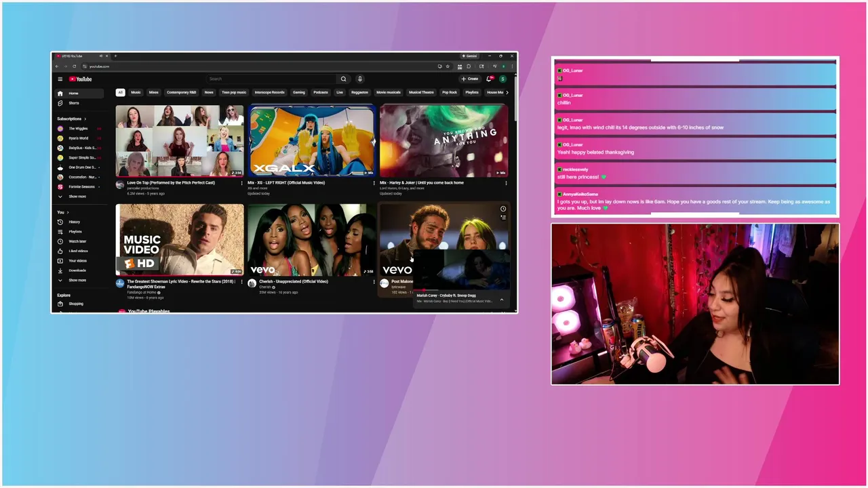Open the XG LEFT RIGHT thumbnail
This screenshot has width=868, height=488.
pyautogui.click(x=311, y=141)
